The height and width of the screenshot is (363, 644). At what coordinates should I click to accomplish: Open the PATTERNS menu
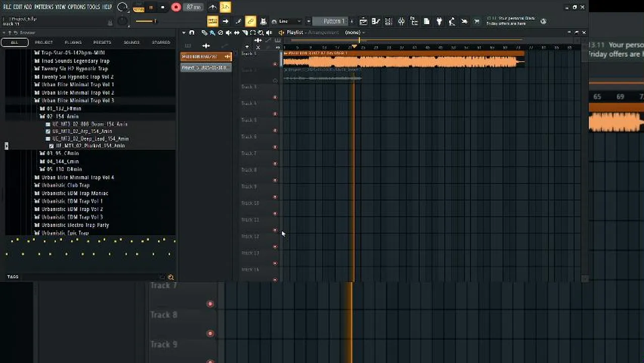[44, 7]
